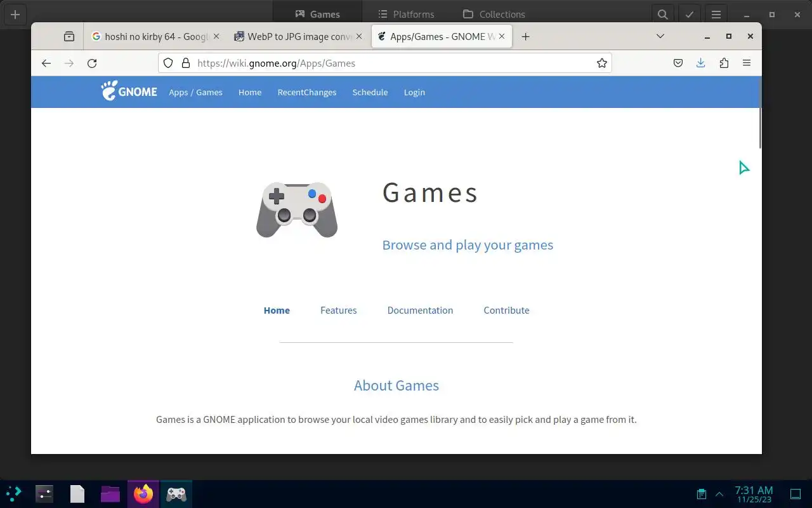Click the padlock site security icon

(186, 63)
